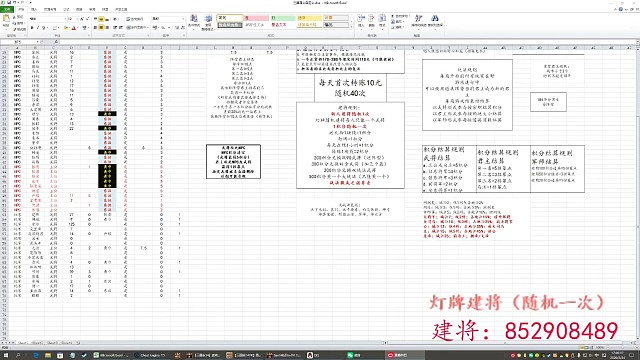Open Conditional Formatting in styles group

[x=194, y=21]
